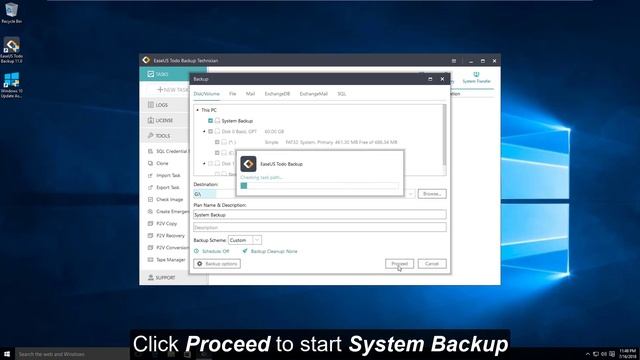Collapse the This PC tree node
This screenshot has height=360, width=640.
[x=197, y=110]
